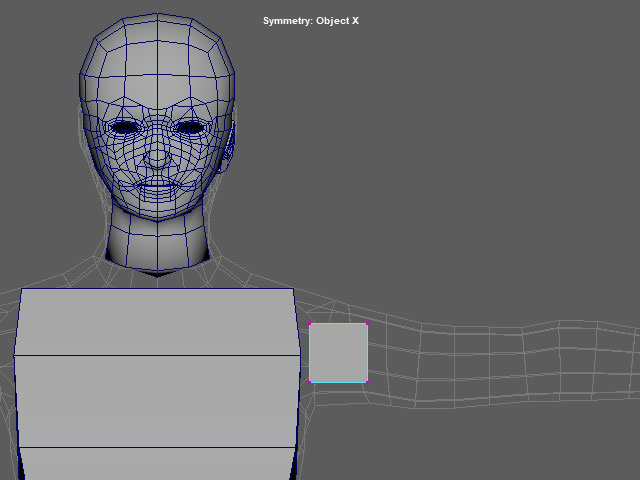Select the top-right vertex of the small square

tap(366, 324)
